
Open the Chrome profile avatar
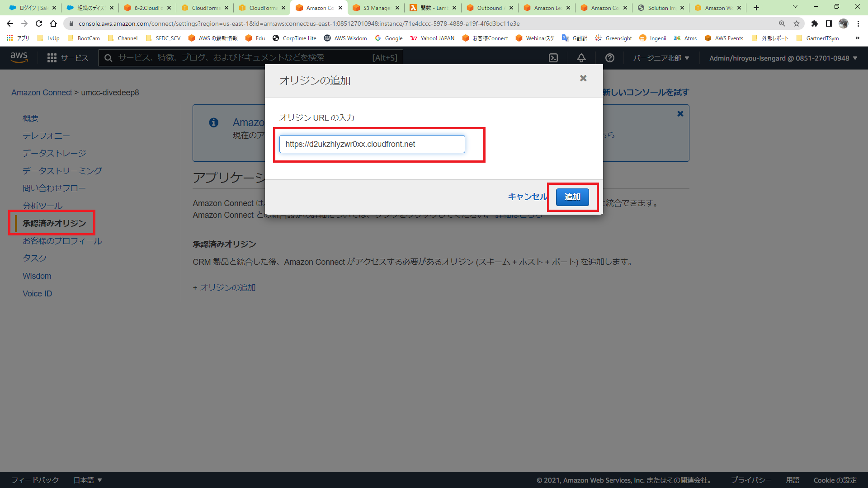click(844, 23)
